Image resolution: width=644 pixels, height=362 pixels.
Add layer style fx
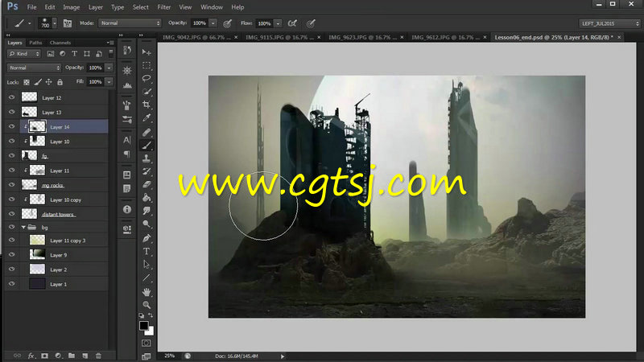click(31, 356)
